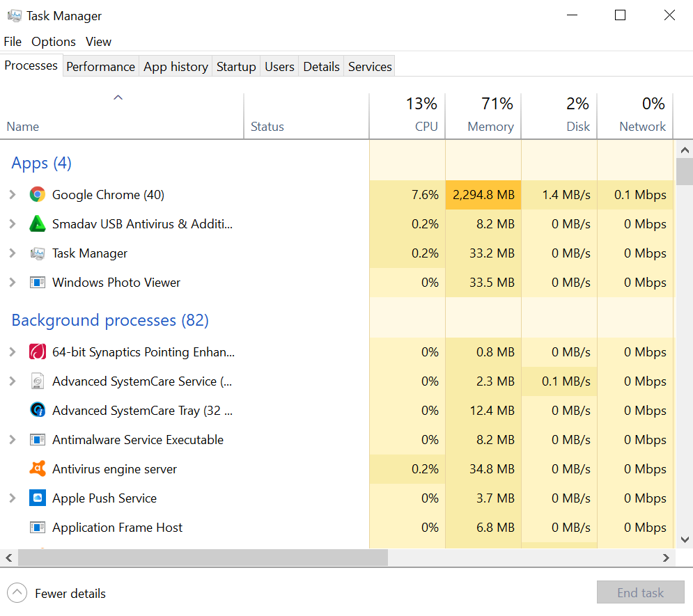Select the Processes tab
693x616 pixels.
coord(31,65)
